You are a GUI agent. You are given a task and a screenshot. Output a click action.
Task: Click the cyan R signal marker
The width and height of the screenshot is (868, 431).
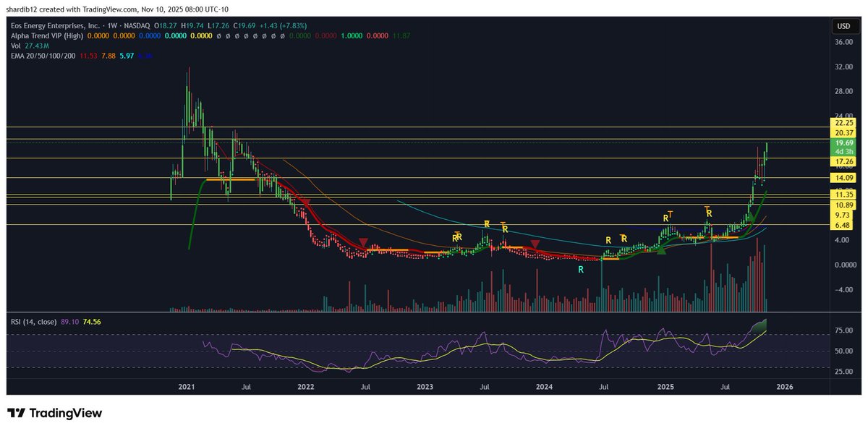[x=581, y=270]
